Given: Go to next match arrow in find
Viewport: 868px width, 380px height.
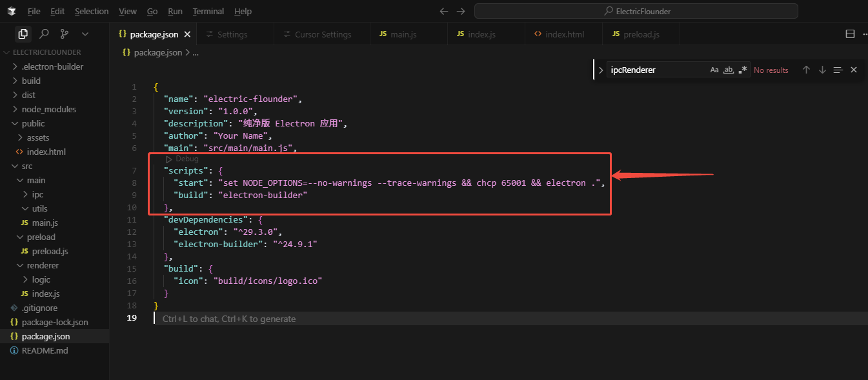Looking at the screenshot, I should click(x=822, y=70).
